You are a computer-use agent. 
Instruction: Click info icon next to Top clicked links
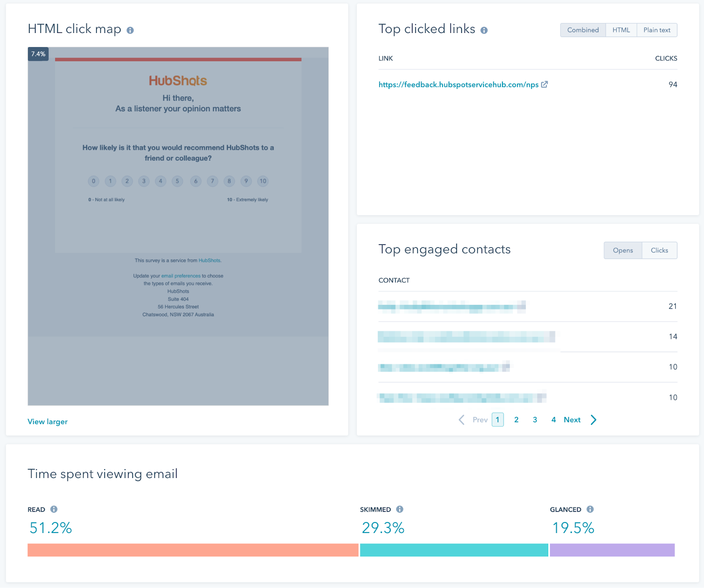point(484,30)
